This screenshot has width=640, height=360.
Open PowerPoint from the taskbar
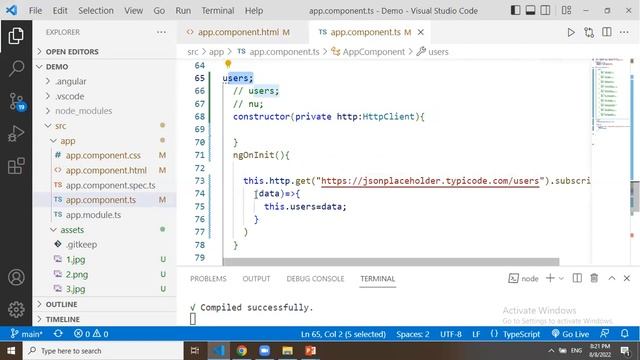[x=310, y=351]
